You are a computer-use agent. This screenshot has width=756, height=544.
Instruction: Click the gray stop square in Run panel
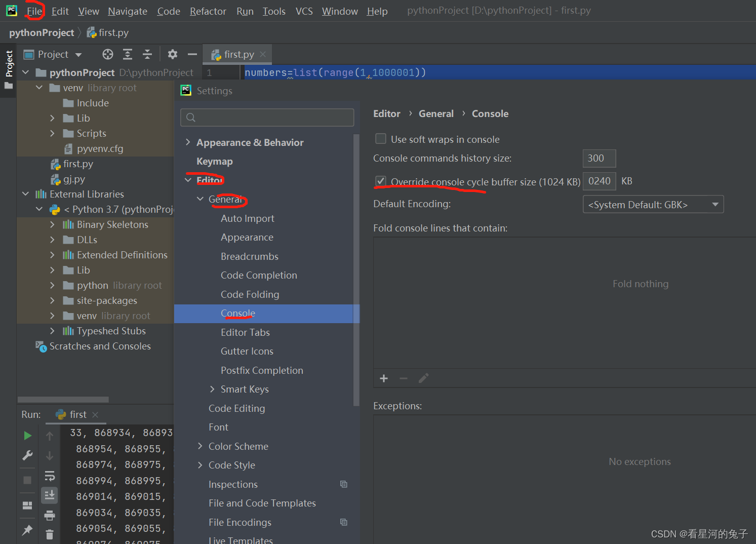pos(27,480)
